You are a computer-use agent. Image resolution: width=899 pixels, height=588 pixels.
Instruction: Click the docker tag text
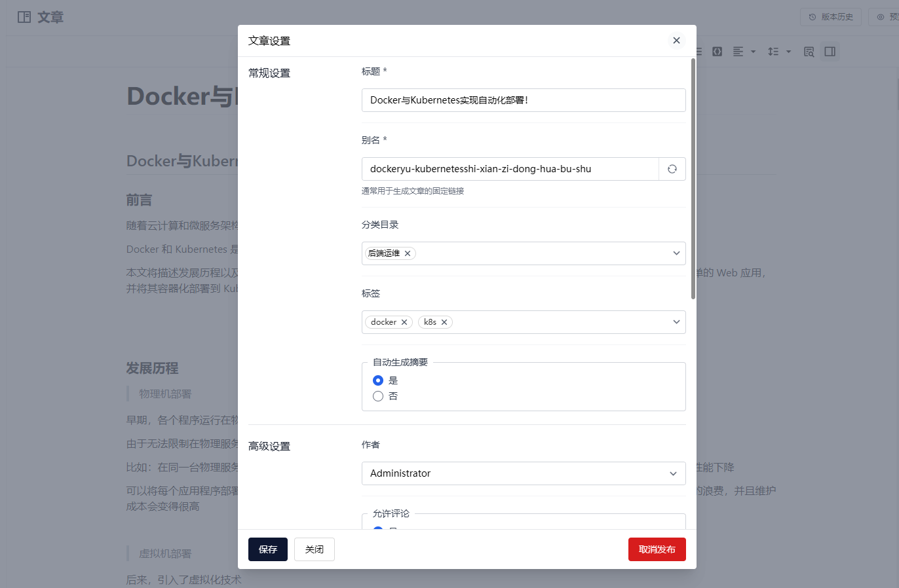[383, 322]
